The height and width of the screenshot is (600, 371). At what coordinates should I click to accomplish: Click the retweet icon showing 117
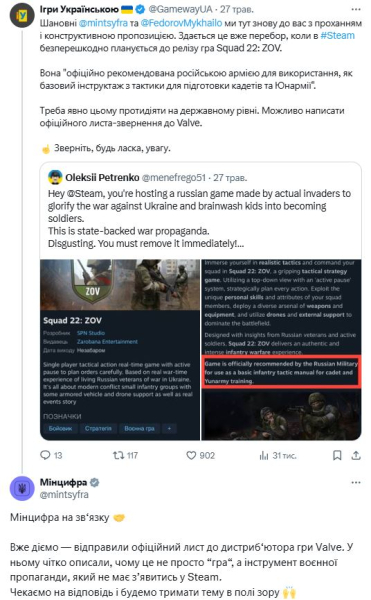[x=118, y=455]
